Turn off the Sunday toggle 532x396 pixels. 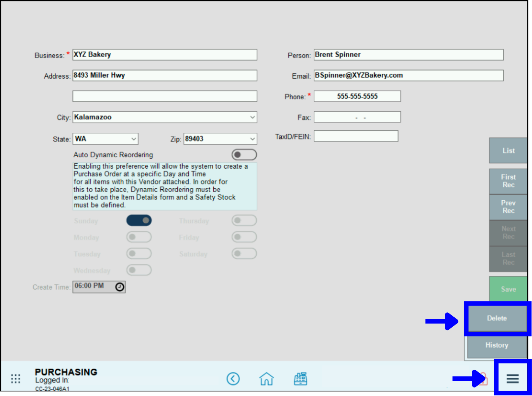139,221
